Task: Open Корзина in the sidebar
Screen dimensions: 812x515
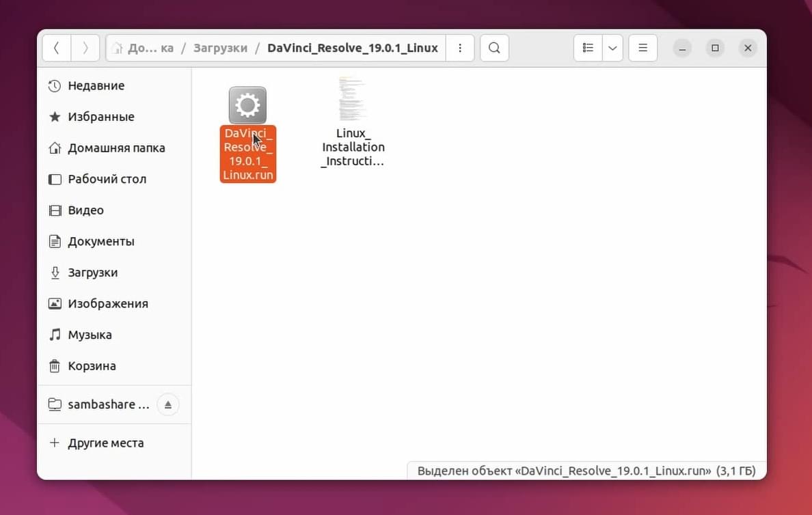Action: 114,366
